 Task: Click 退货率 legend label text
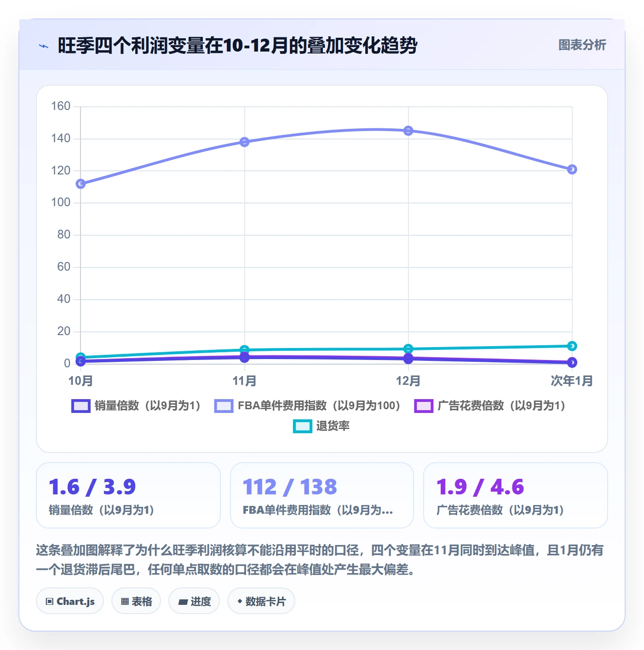click(333, 426)
